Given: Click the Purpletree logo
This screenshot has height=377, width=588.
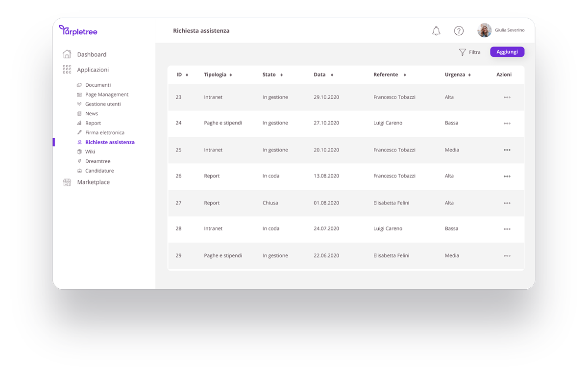Looking at the screenshot, I should (78, 31).
